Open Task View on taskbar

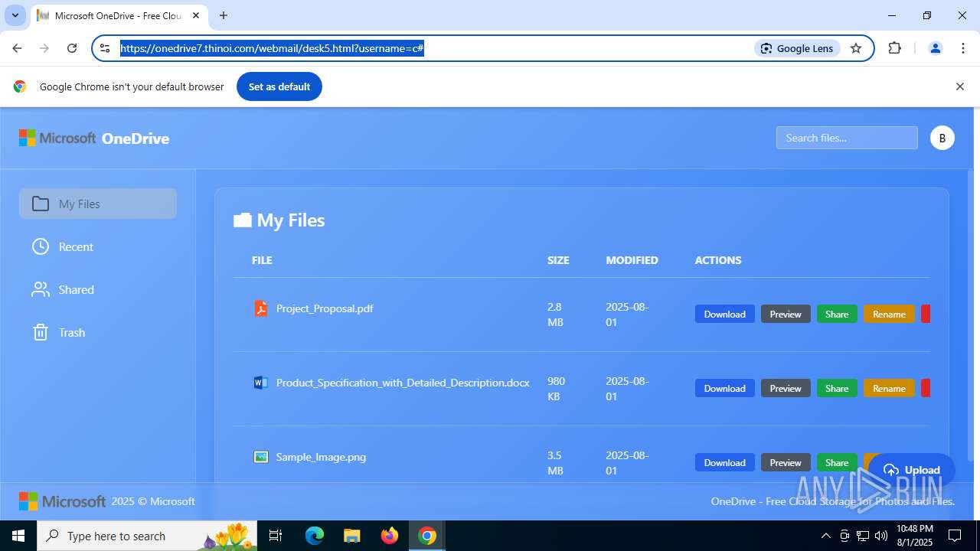tap(276, 536)
